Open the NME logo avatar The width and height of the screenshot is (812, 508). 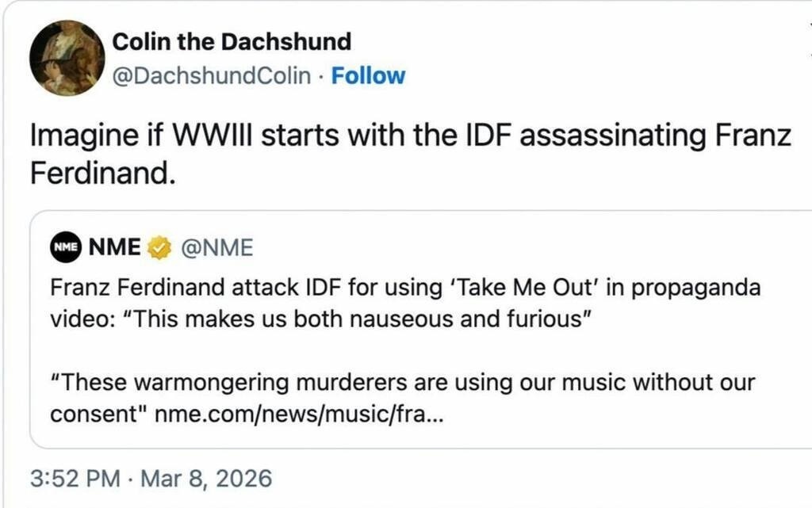point(65,247)
